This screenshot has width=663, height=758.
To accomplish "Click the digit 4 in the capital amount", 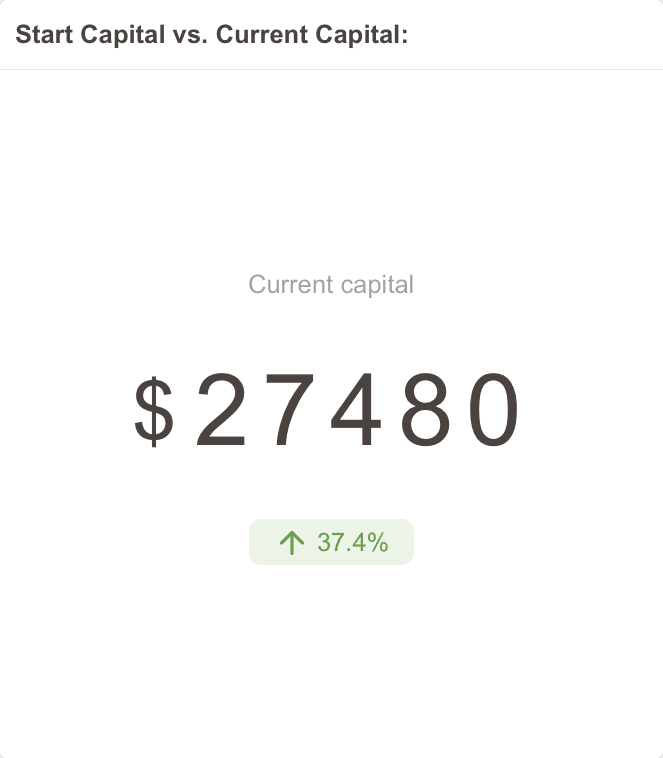I will click(358, 410).
